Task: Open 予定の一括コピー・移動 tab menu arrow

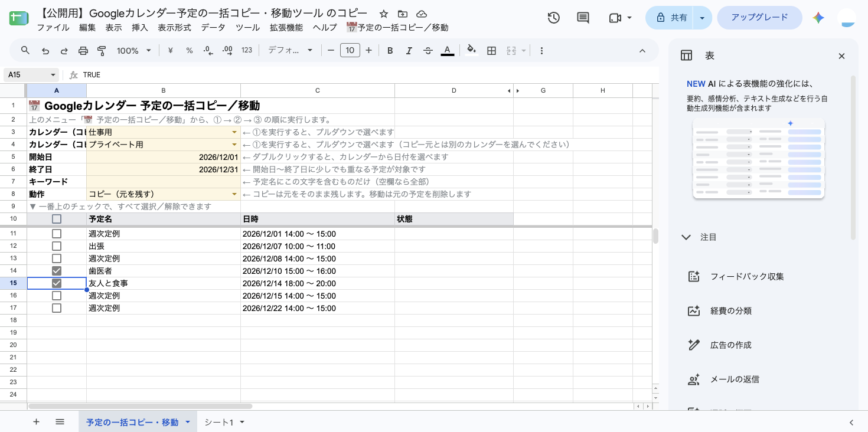Action: pyautogui.click(x=188, y=422)
